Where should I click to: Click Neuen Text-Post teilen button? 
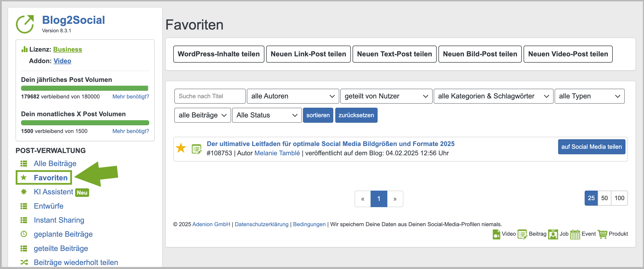(x=394, y=54)
